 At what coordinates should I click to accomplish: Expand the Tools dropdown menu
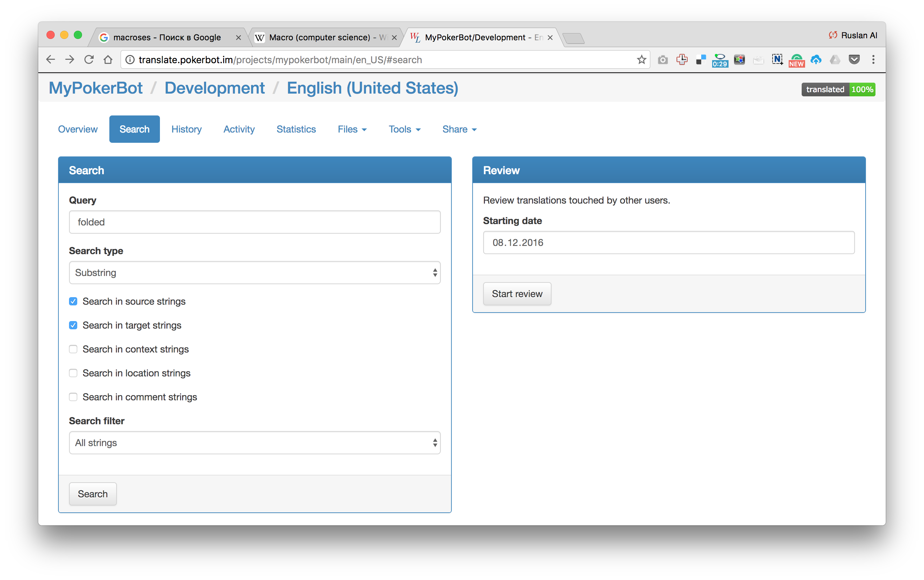tap(405, 129)
